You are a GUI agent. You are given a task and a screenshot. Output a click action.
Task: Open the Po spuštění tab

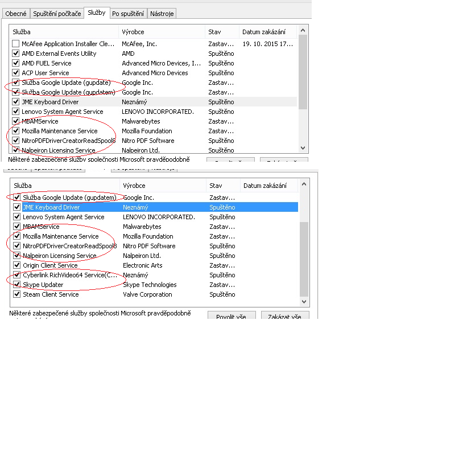click(x=128, y=14)
